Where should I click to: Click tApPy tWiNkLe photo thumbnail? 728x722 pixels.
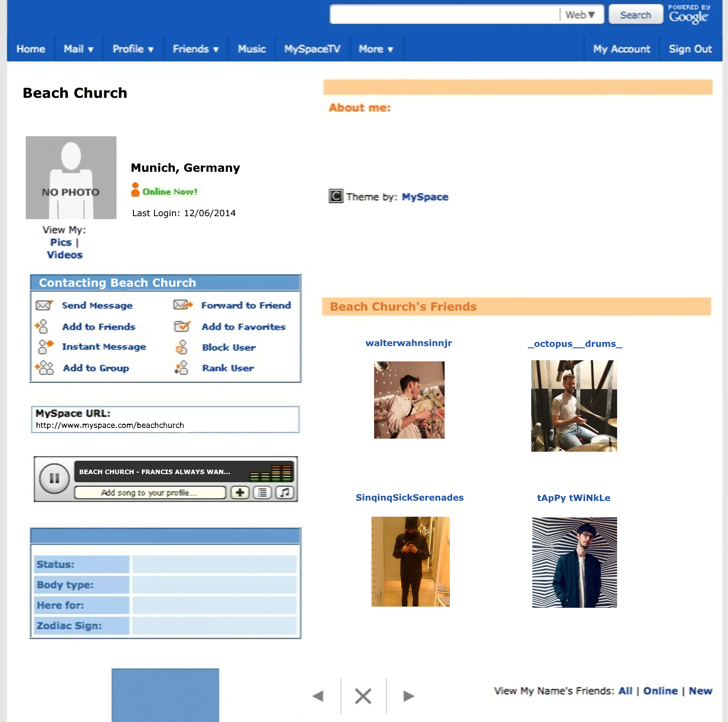[574, 562]
